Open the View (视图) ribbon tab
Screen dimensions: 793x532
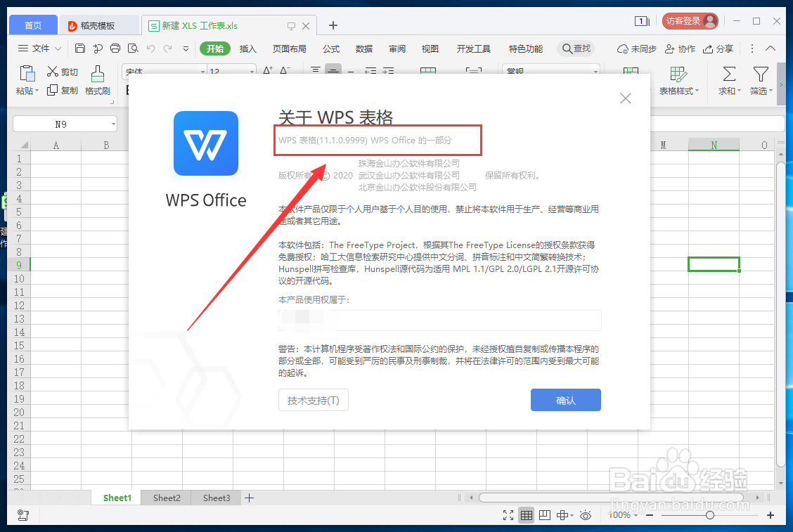click(x=430, y=48)
